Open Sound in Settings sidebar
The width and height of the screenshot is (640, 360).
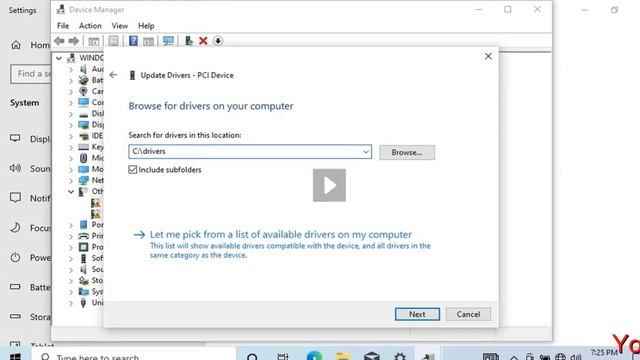point(30,169)
